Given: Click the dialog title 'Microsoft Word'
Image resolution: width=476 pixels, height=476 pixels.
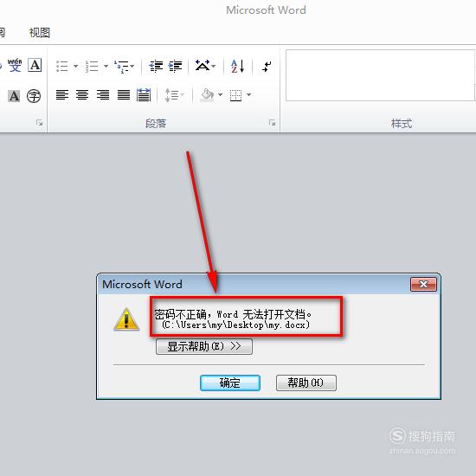Looking at the screenshot, I should point(142,285).
